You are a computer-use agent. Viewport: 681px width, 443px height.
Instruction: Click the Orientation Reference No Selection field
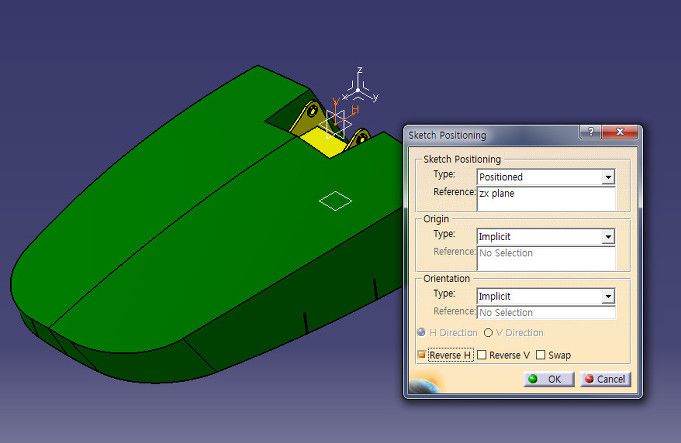tap(546, 312)
